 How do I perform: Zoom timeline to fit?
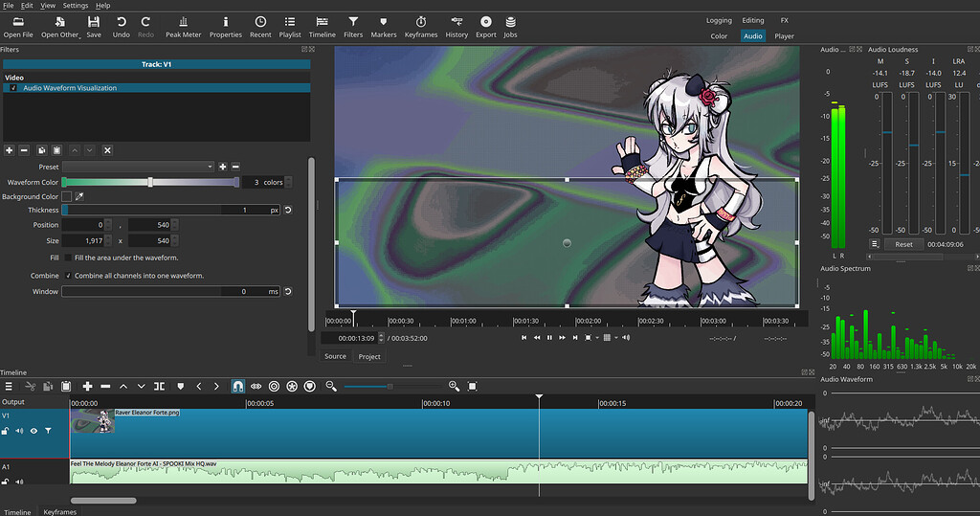(x=473, y=387)
